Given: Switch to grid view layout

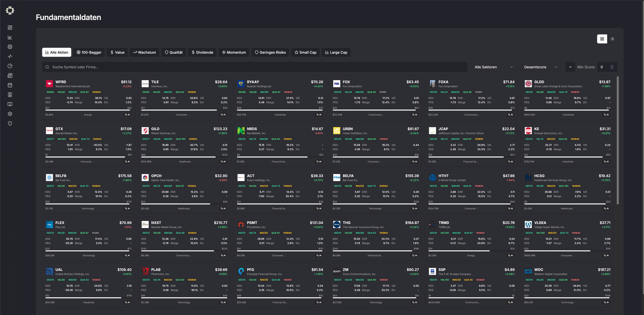Looking at the screenshot, I should coord(602,39).
